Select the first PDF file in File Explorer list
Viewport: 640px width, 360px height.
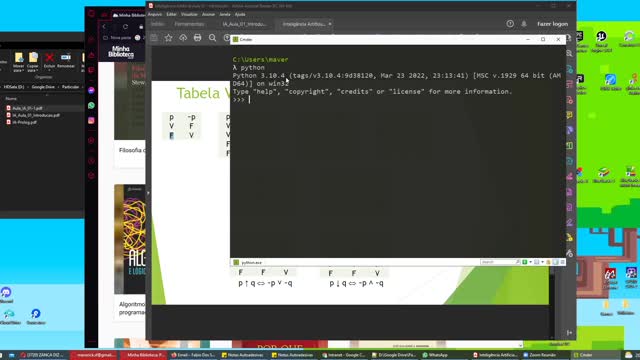(x=27, y=108)
